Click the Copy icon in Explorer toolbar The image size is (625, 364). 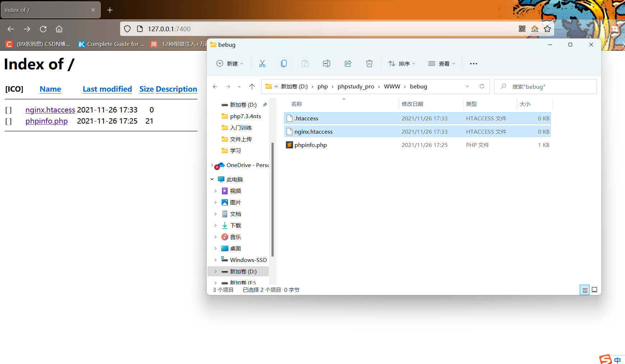coord(284,64)
